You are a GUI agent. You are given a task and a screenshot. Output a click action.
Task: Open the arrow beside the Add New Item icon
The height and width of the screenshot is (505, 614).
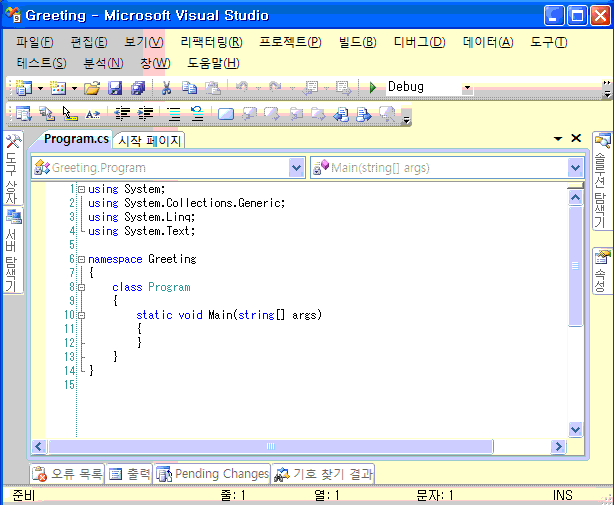74,88
